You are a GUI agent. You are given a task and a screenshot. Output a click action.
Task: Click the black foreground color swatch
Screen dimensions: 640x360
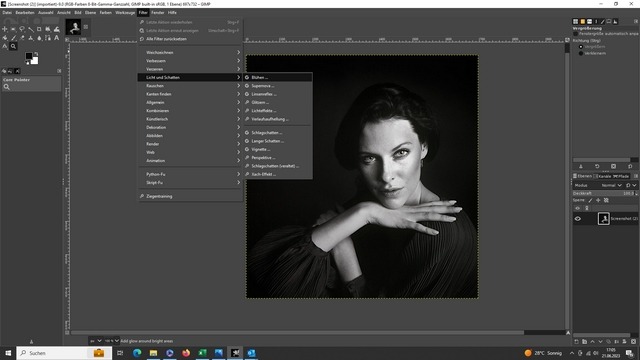coord(29,56)
